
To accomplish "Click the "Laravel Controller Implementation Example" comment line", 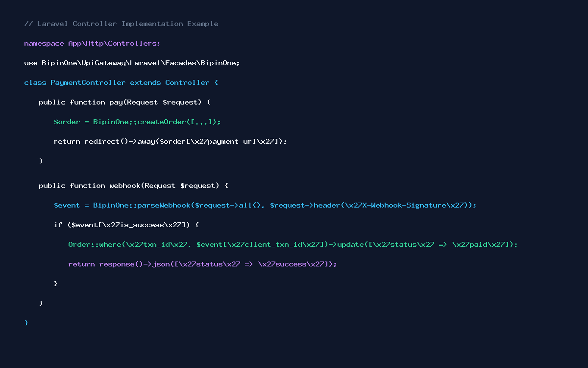I will tap(121, 24).
